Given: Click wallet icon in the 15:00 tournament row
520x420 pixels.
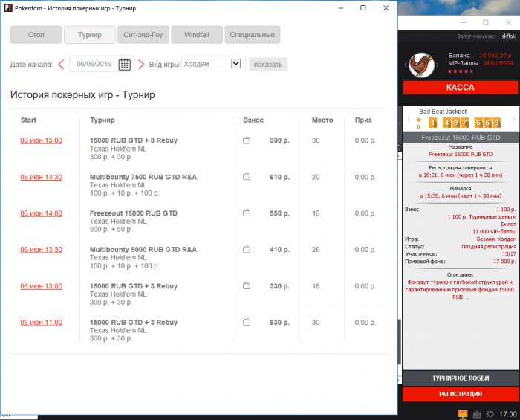Looking at the screenshot, I should (247, 140).
